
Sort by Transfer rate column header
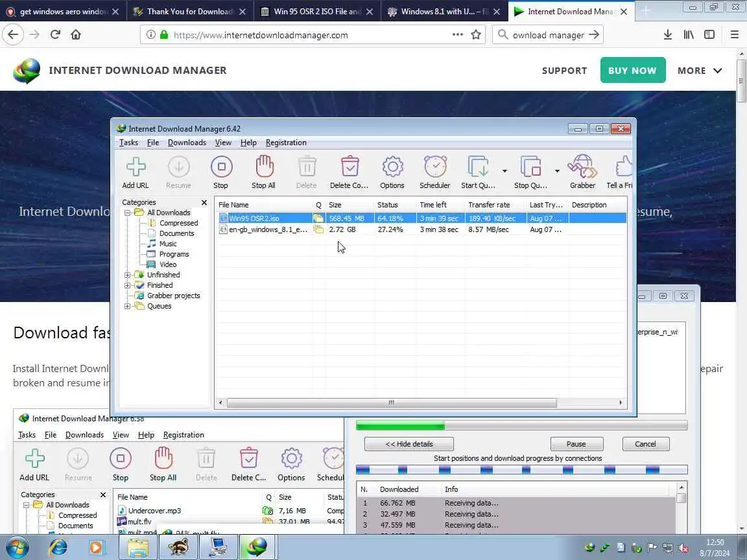click(x=495, y=205)
